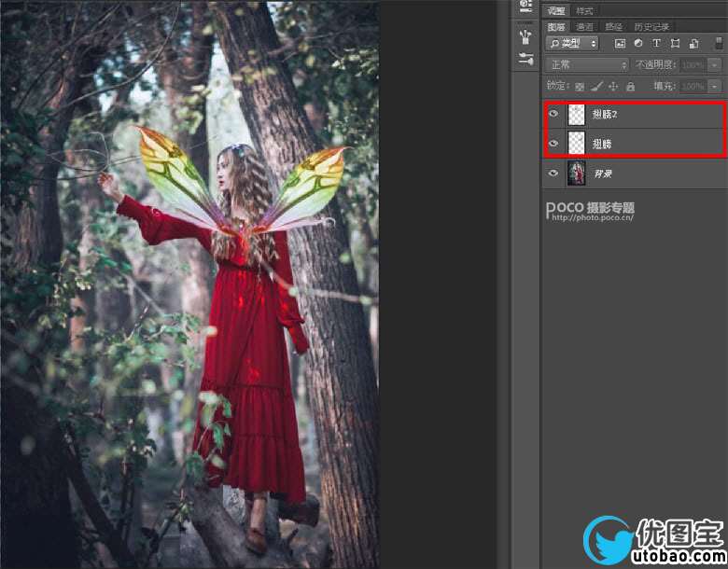Click the smart object filter icon
Screen dimensions: 728x569
coord(693,44)
